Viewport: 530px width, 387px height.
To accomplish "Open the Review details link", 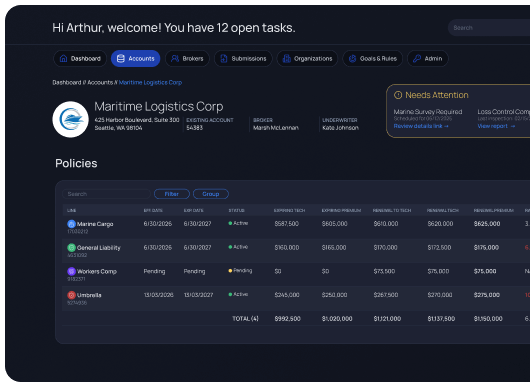I will click(421, 126).
